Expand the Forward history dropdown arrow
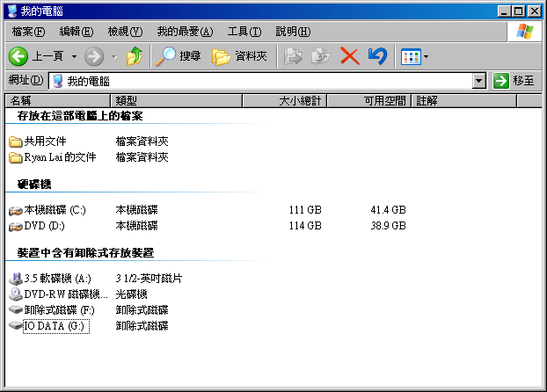This screenshot has height=392, width=547. coord(114,56)
